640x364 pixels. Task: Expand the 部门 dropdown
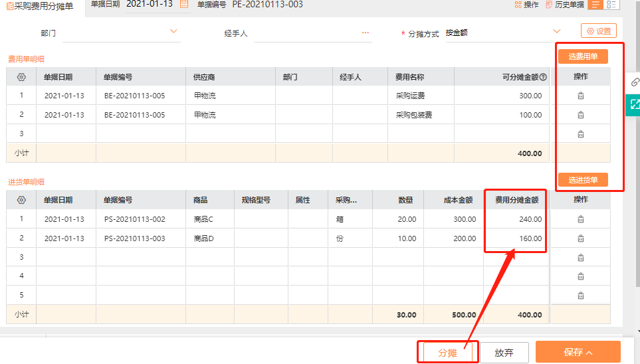point(174,31)
